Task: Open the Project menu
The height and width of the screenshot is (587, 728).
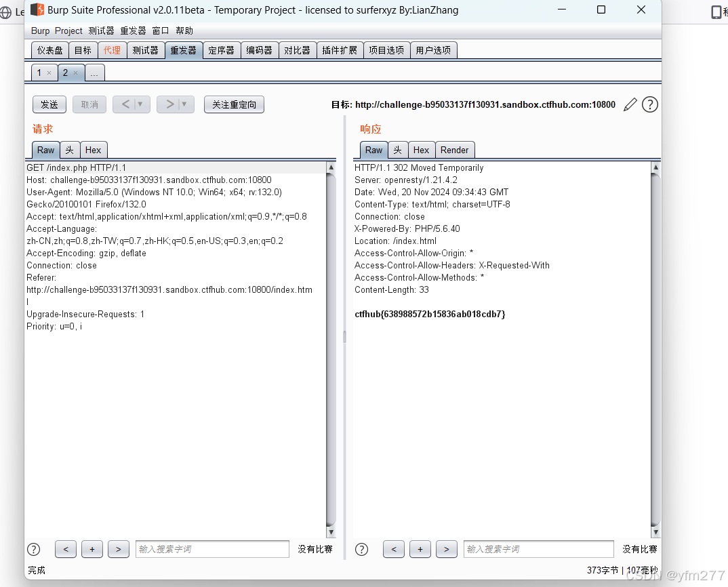Action: click(68, 31)
